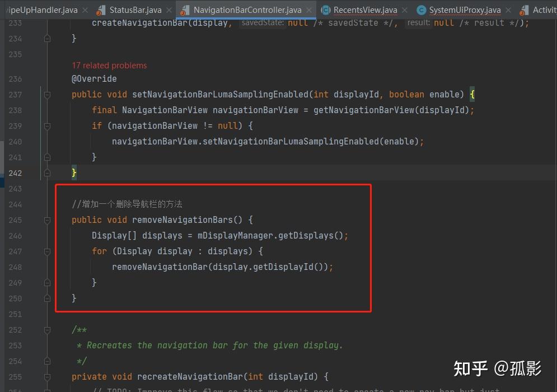Click getNavigationBarView call on line 238
This screenshot has width=557, height=392.
(x=364, y=110)
